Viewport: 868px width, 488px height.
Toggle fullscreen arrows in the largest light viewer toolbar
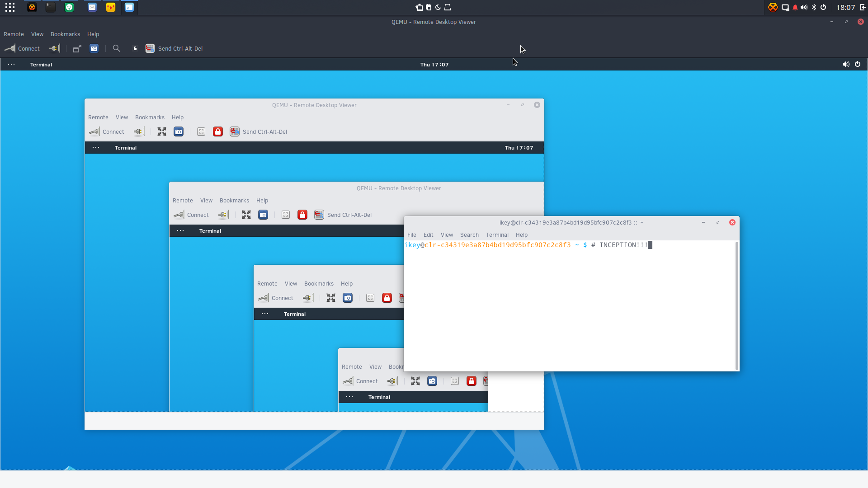(162, 131)
